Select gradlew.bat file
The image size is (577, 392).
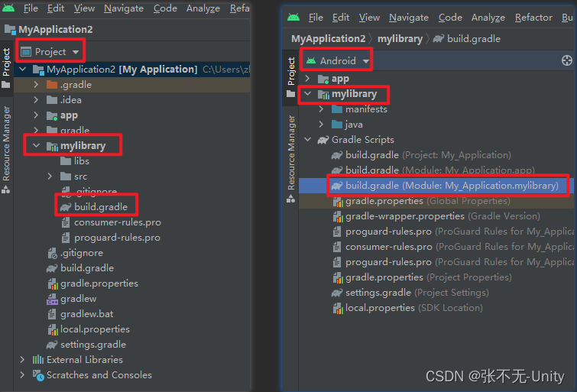(80, 314)
